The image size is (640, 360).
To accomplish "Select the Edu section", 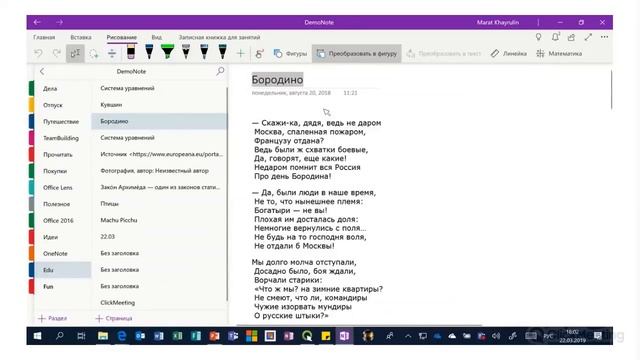I will [x=63, y=270].
